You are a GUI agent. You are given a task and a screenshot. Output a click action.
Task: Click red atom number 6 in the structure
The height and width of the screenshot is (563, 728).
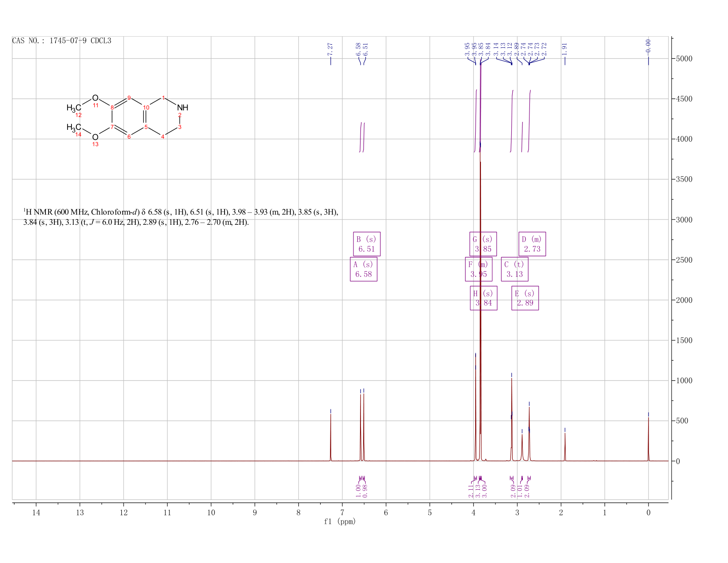pyautogui.click(x=129, y=137)
